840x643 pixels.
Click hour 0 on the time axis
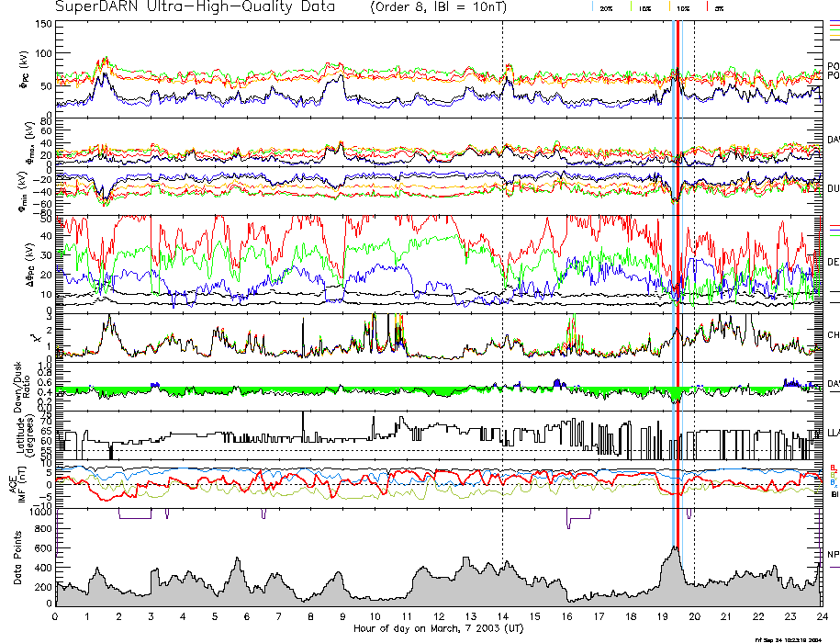pyautogui.click(x=55, y=616)
